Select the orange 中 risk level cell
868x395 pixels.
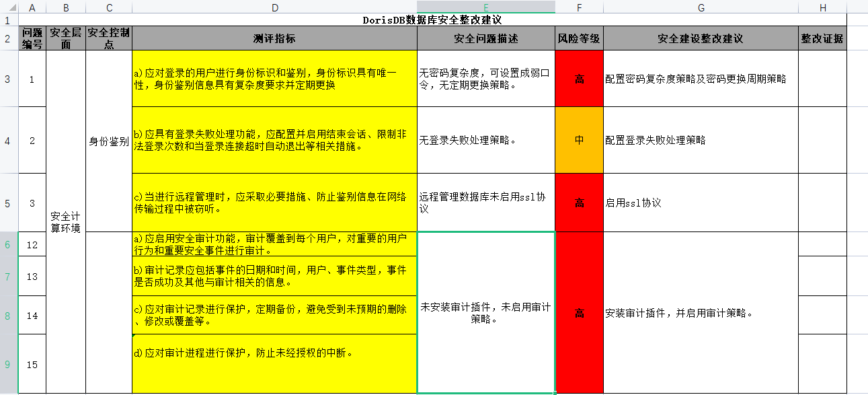[x=579, y=141]
